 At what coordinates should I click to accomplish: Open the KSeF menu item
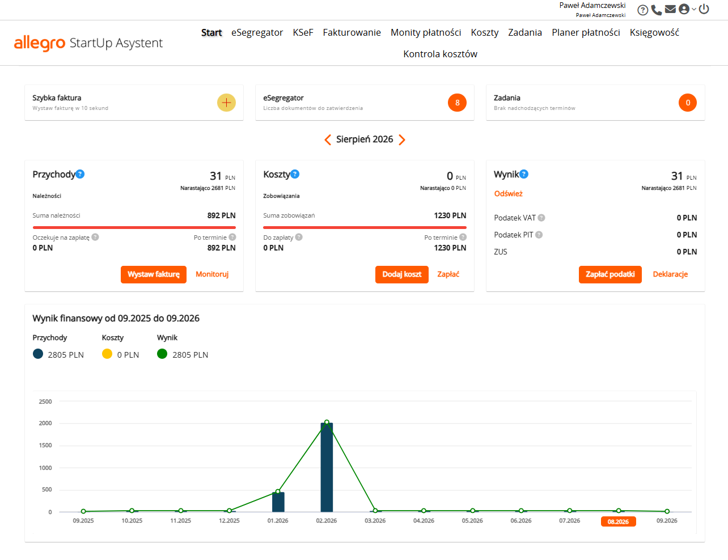pos(303,32)
